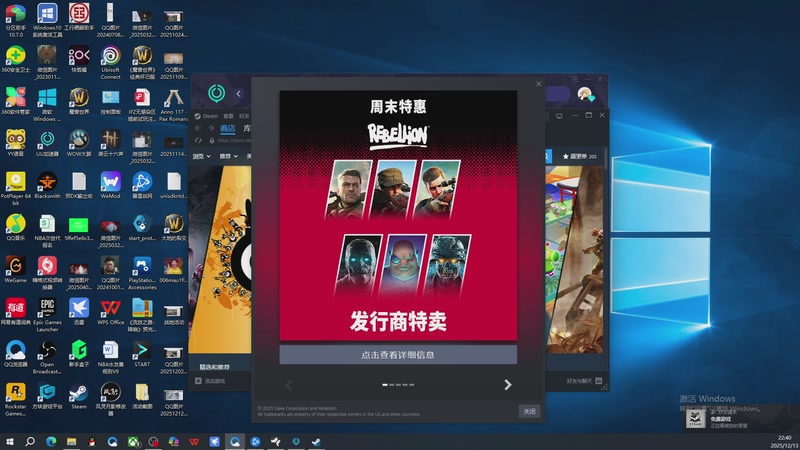800x450 pixels.
Task: Open the UU accelerator user avatar
Action: pos(584,94)
